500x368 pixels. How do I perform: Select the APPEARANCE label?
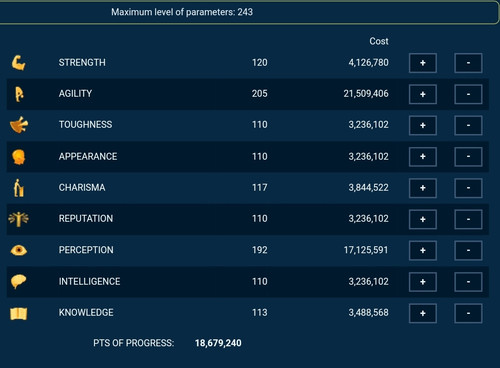88,156
